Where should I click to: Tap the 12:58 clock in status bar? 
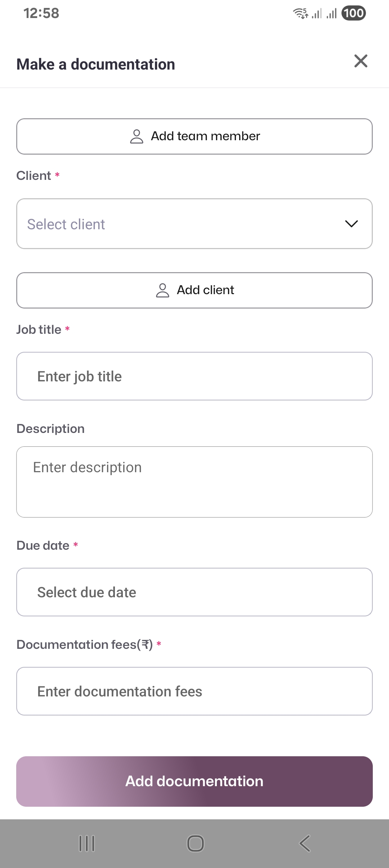41,13
